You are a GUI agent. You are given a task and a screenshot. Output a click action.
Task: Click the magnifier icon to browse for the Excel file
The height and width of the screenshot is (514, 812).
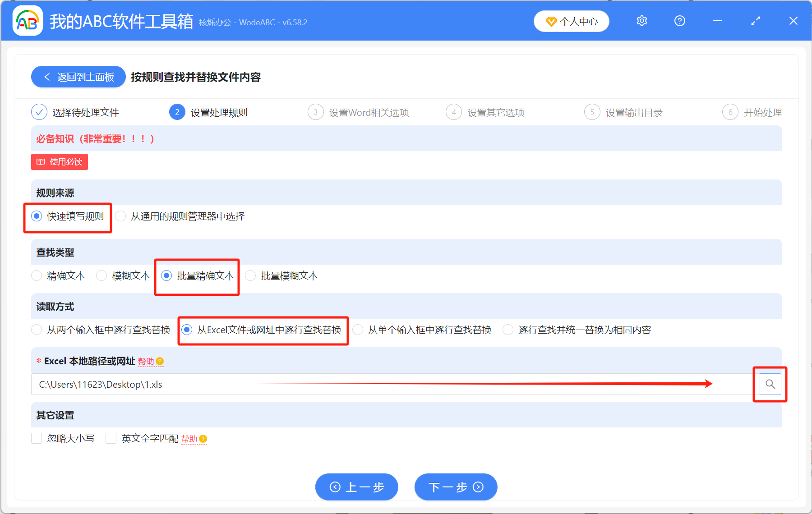click(770, 384)
